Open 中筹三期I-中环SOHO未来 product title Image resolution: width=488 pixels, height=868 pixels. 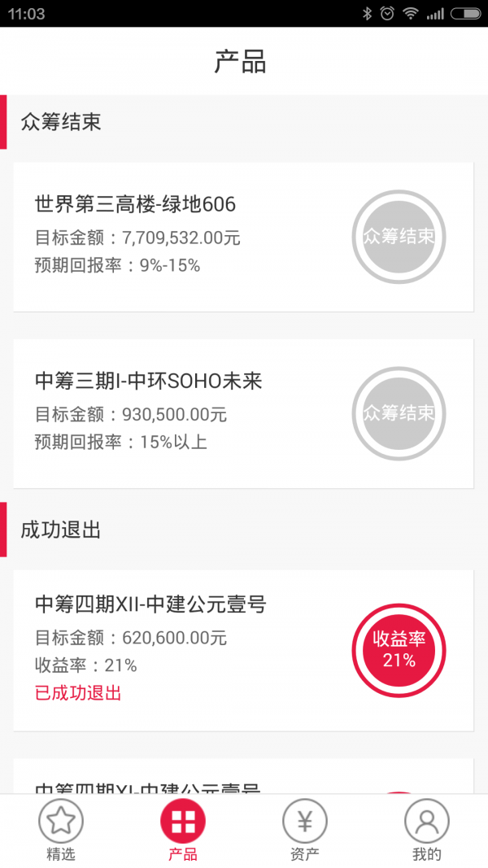pos(149,381)
